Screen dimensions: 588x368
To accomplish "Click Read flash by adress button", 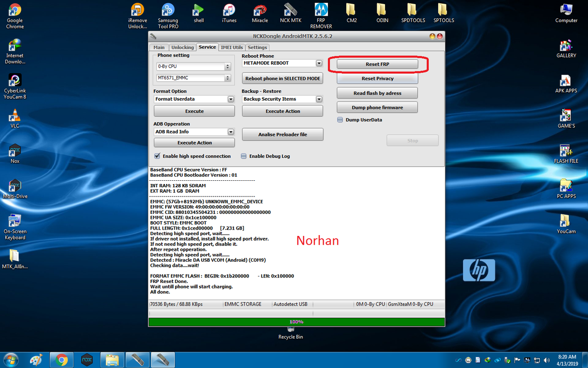I will click(377, 93).
